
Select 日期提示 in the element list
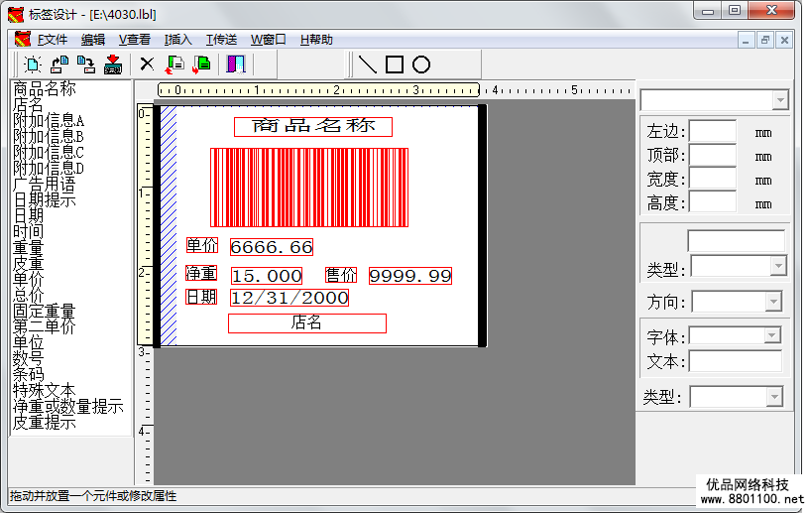coord(45,199)
